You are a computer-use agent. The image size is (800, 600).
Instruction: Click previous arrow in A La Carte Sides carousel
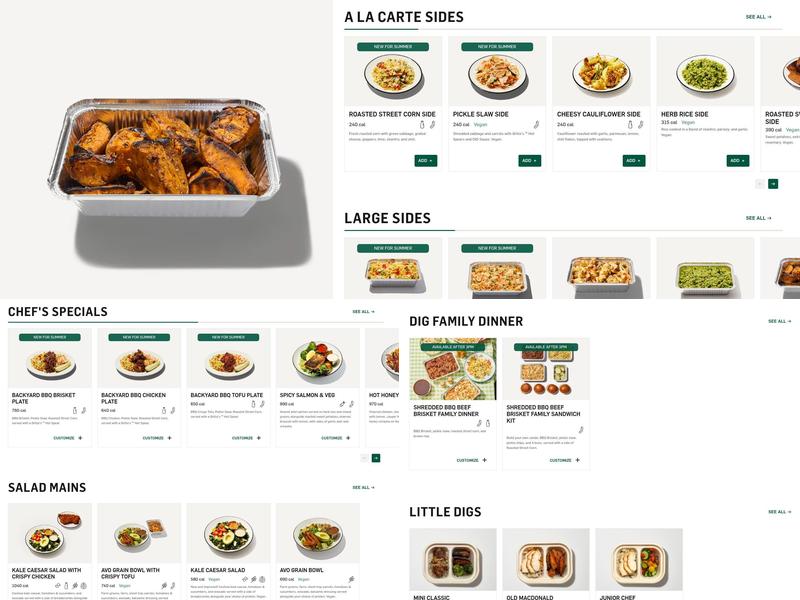(x=760, y=184)
